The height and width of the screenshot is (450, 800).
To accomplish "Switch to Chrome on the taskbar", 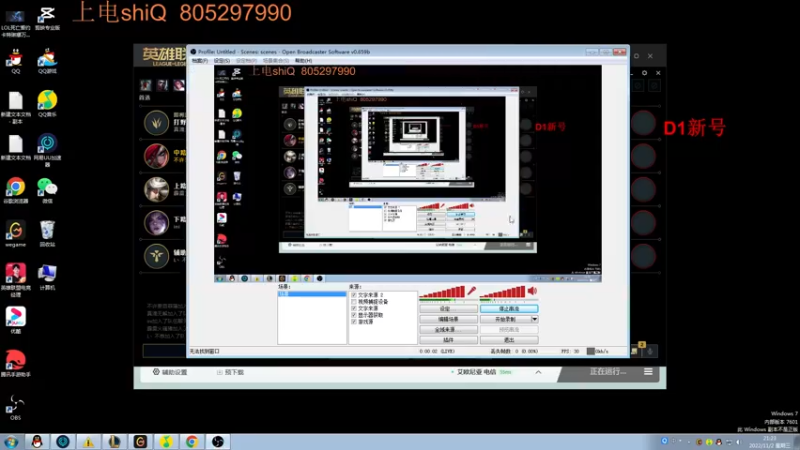I will coord(192,441).
